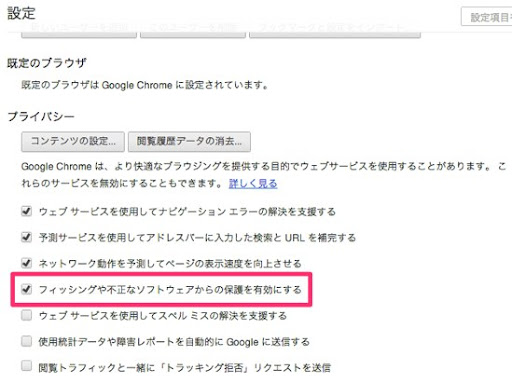Screen dimensions: 512x383
Task: Follow the 詳しく見る link
Action: pyautogui.click(x=253, y=183)
